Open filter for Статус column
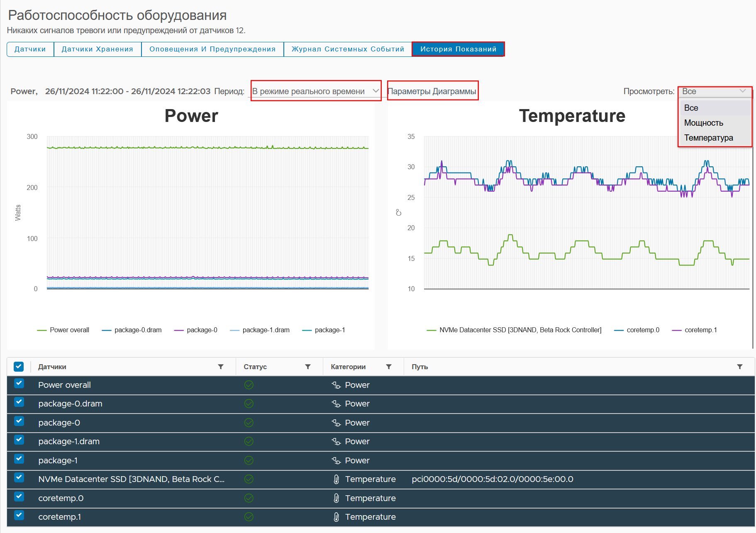 tap(308, 367)
